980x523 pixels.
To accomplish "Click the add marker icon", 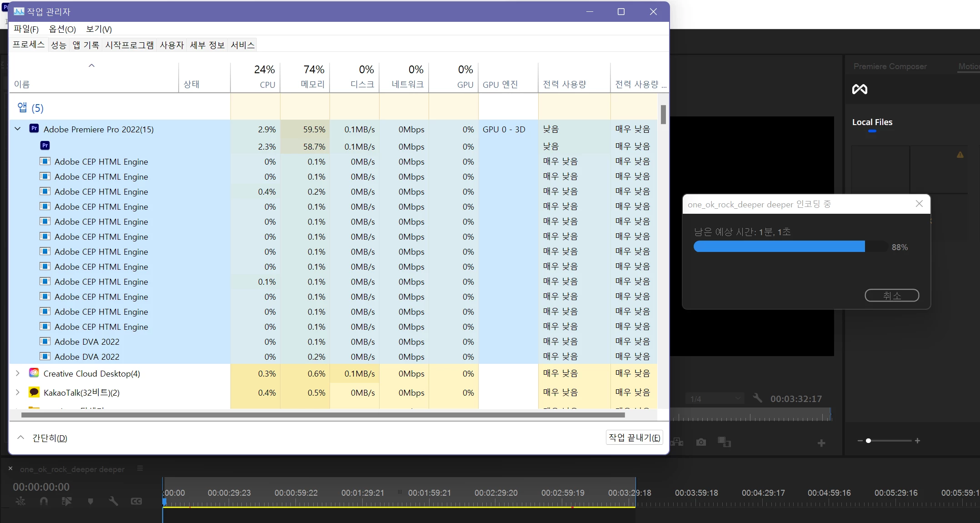I will pos(90,501).
